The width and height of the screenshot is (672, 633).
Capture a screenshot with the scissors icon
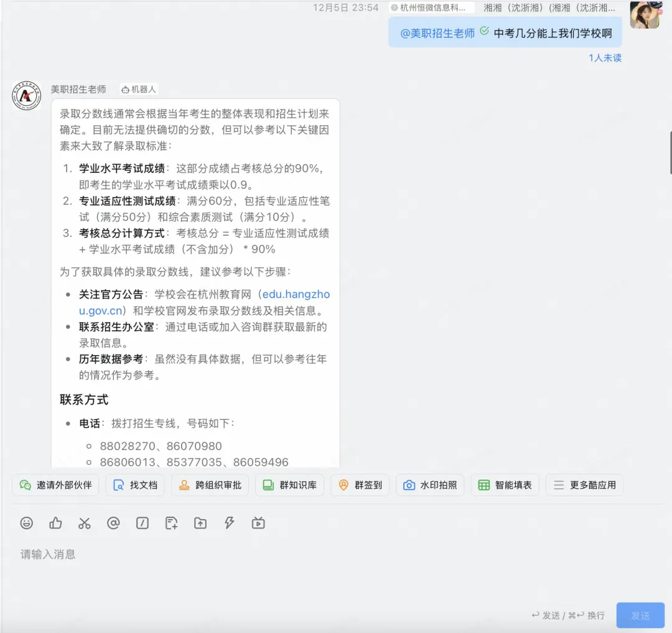pyautogui.click(x=85, y=523)
